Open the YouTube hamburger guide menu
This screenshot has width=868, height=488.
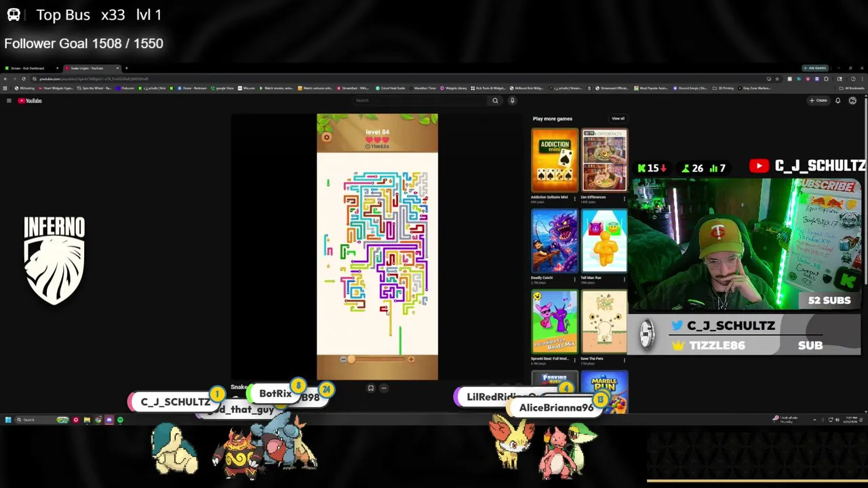click(x=9, y=100)
